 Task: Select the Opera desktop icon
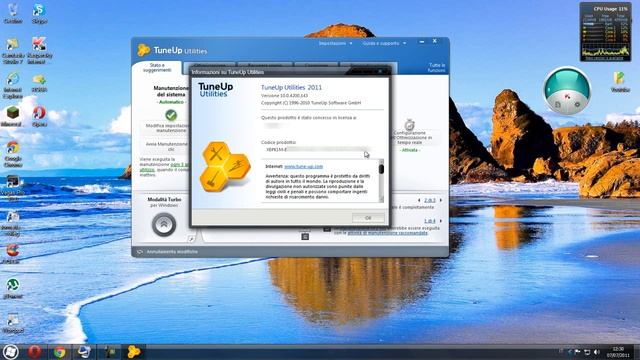[x=39, y=116]
